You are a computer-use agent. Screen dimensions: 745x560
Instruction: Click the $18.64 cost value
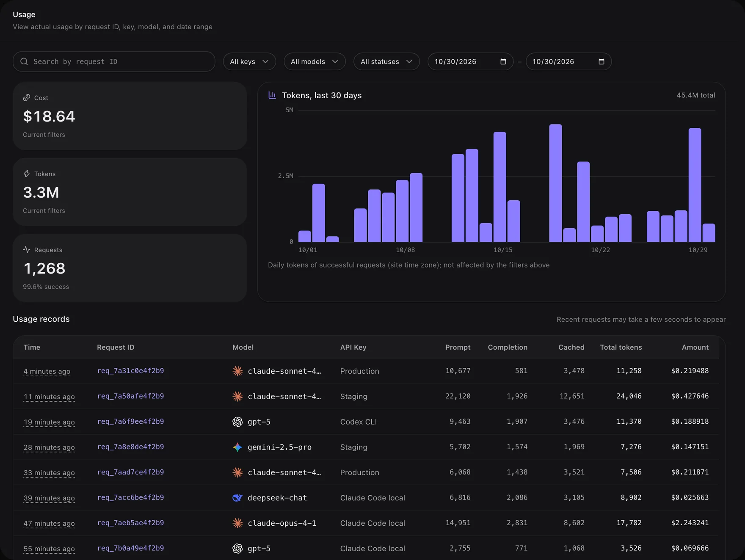[x=49, y=116]
